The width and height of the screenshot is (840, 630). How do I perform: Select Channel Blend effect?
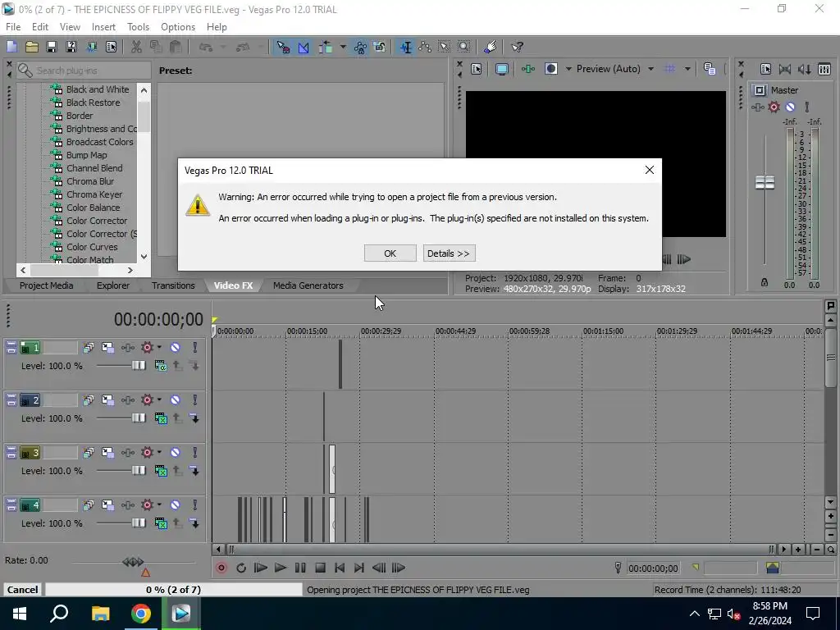click(94, 168)
